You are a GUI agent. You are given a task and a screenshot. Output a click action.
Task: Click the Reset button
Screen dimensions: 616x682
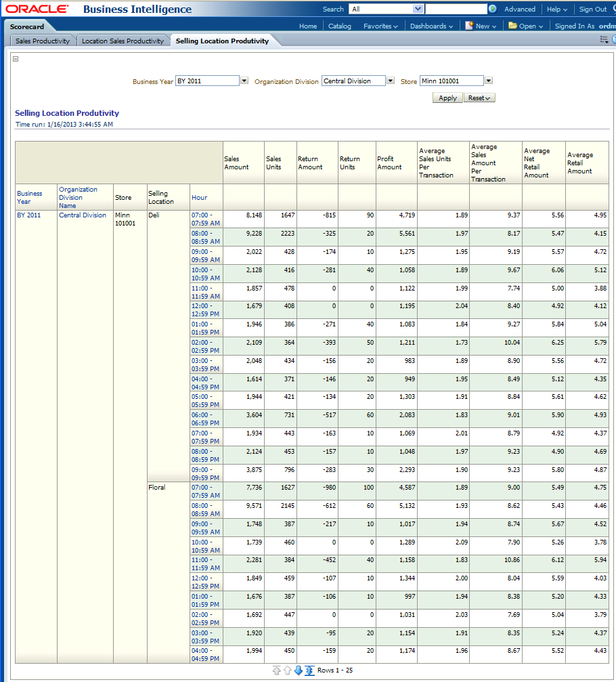[479, 98]
